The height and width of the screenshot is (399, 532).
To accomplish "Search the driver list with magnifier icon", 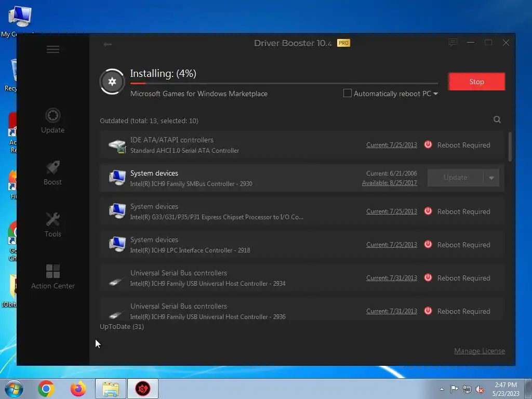I will click(x=497, y=119).
